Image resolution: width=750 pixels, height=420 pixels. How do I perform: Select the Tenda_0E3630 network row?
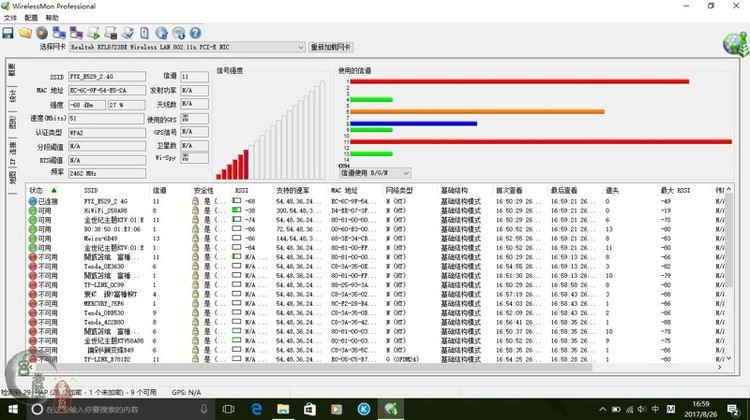coord(377,266)
